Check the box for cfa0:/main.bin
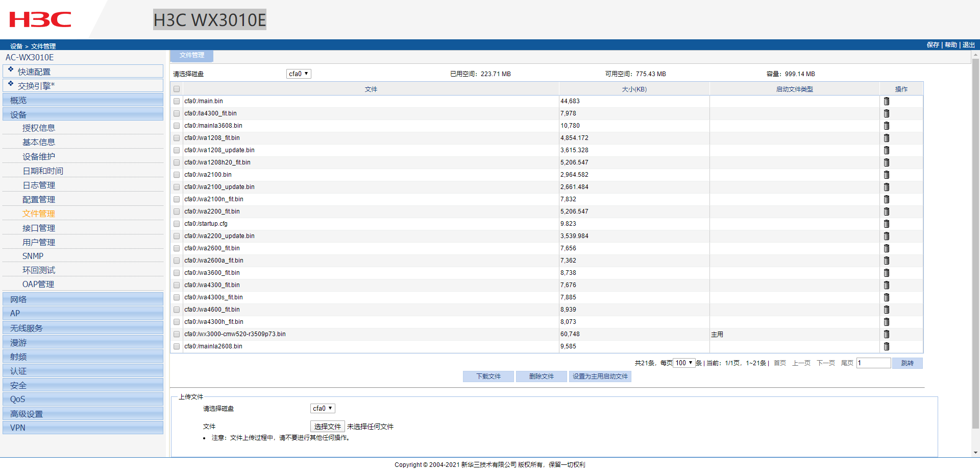 tap(177, 101)
